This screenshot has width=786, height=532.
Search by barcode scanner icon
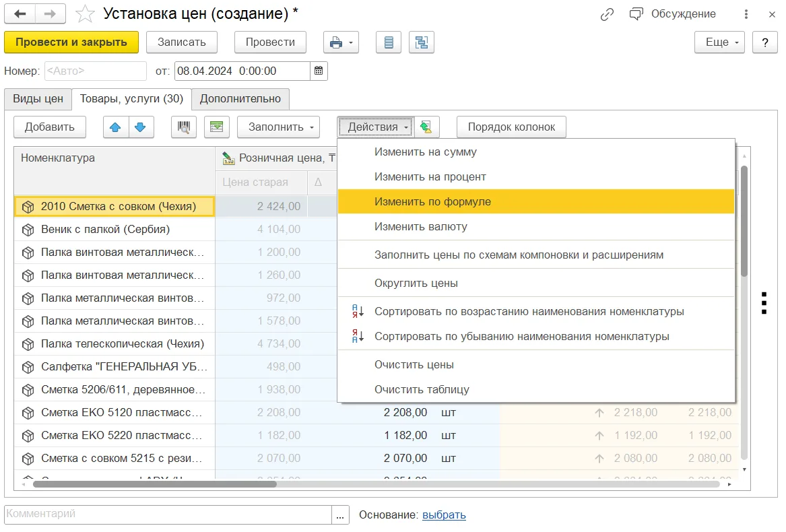pyautogui.click(x=183, y=127)
